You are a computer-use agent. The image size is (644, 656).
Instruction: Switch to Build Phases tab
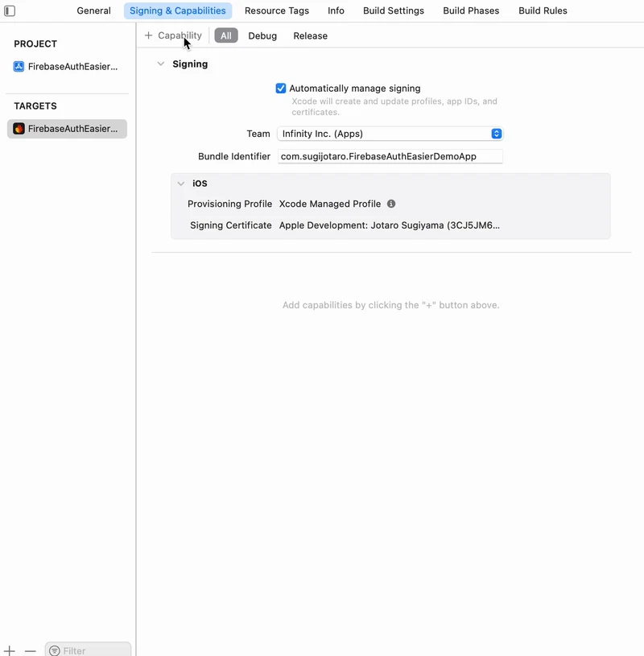(x=471, y=11)
